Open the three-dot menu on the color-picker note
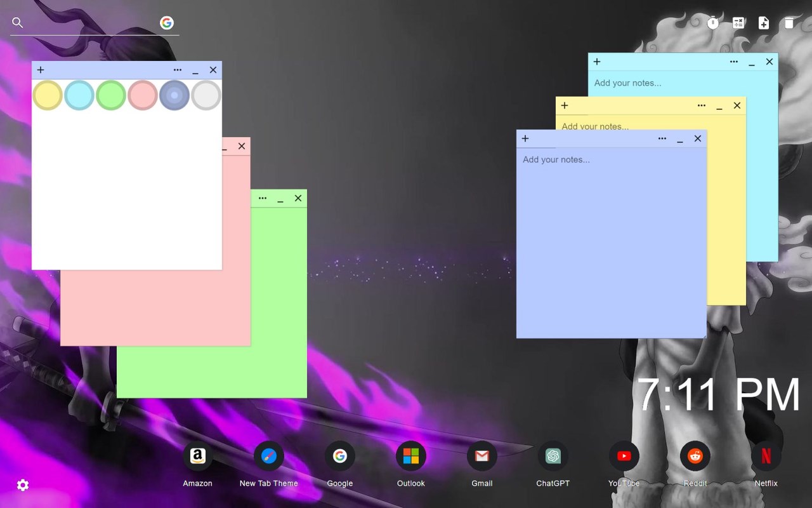The height and width of the screenshot is (508, 812). [x=178, y=70]
